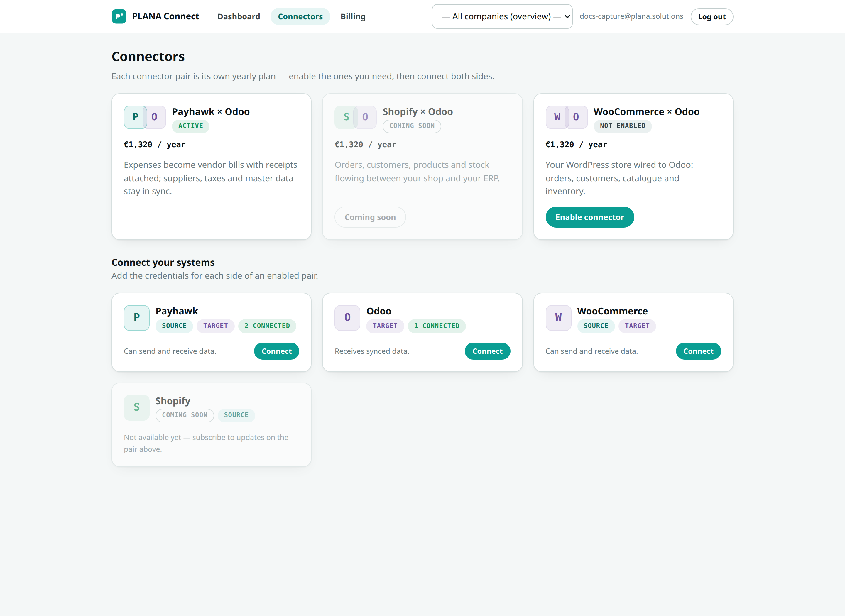845x616 pixels.
Task: Click the PLANA Connect logo icon
Action: point(119,16)
